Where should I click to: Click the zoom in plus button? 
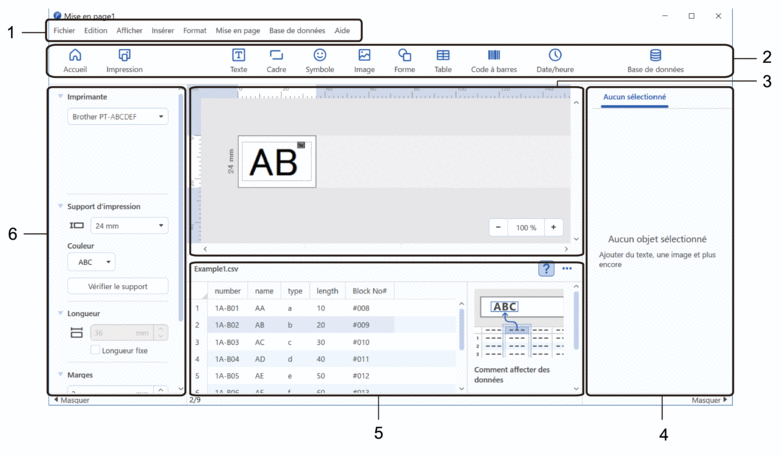(553, 227)
